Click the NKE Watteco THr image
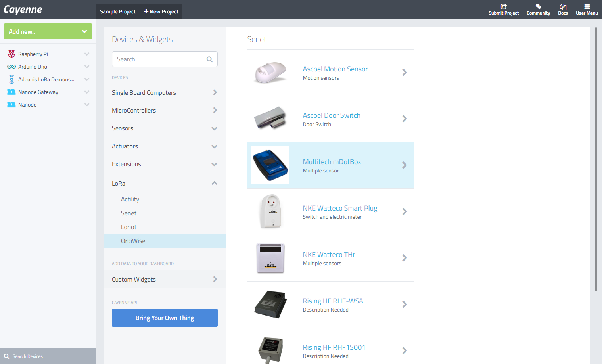Viewport: 602px width, 364px height. 270,258
